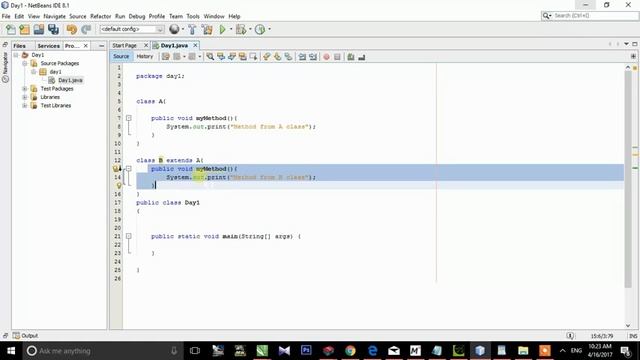Run the project with green play icon

pyautogui.click(x=222, y=29)
